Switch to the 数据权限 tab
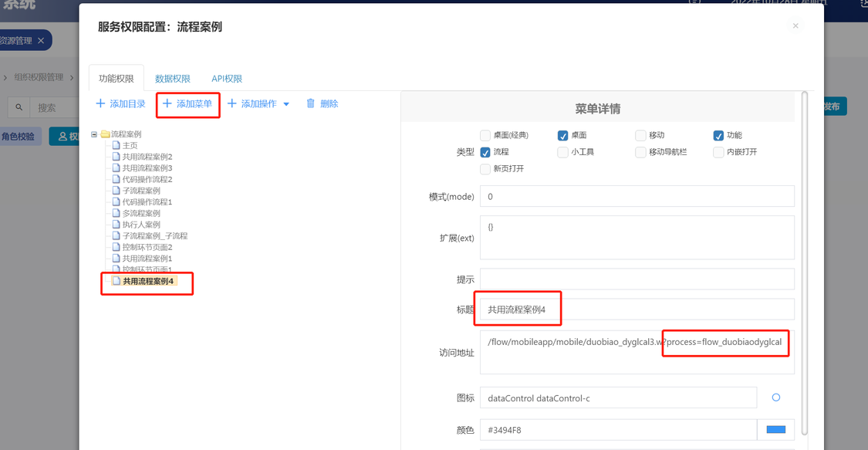Screen dimensions: 868x450 pos(173,79)
